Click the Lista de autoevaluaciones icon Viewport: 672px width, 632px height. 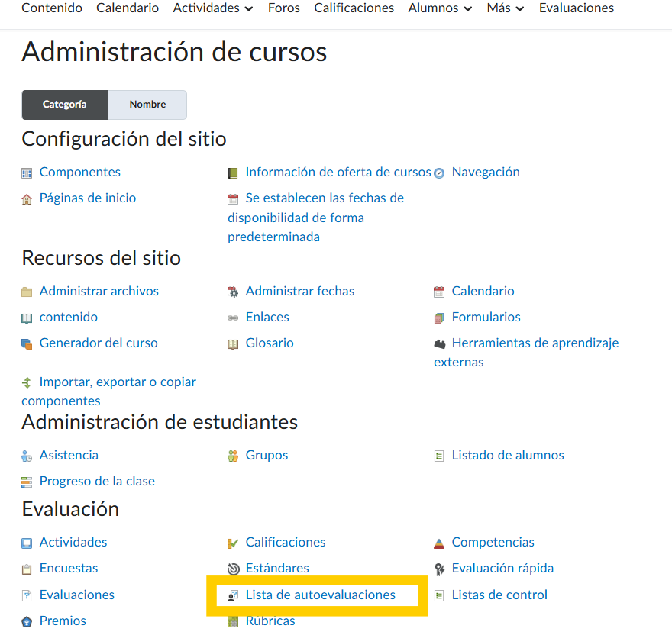tap(233, 595)
